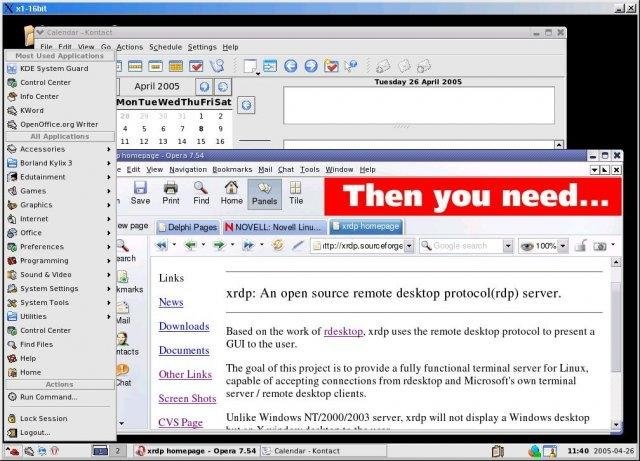Click the camera icon in Opera address bar

click(600, 246)
